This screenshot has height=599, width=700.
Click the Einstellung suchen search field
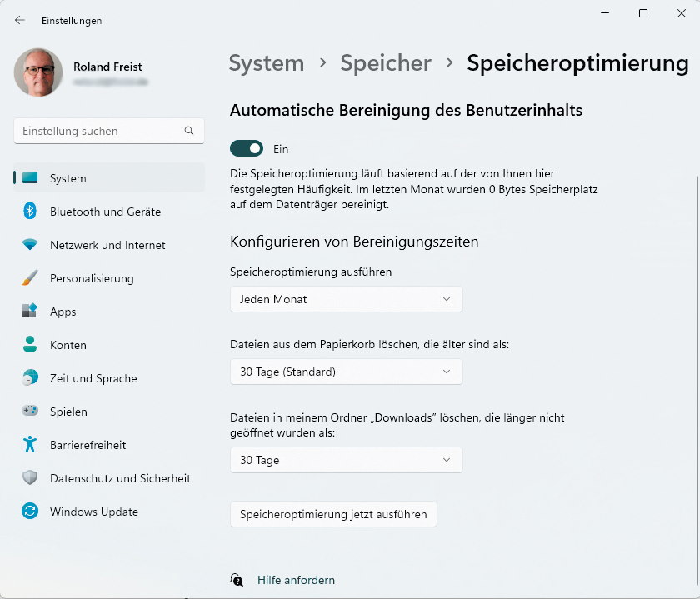pyautogui.click(x=109, y=131)
